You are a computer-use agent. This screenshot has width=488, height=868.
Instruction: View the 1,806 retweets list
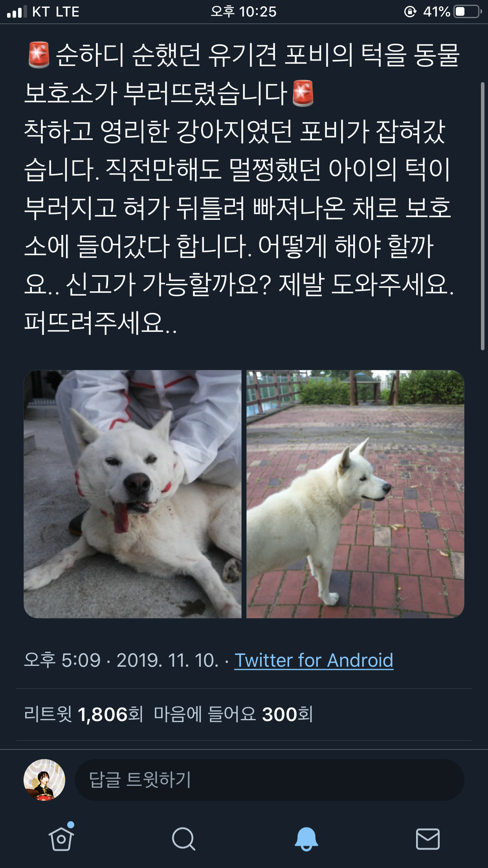coord(83,714)
